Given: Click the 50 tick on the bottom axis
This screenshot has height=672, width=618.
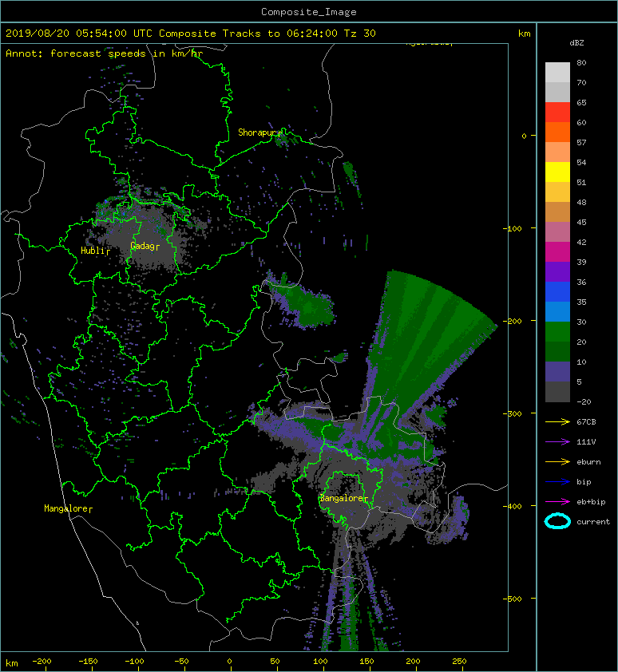Looking at the screenshot, I should [x=275, y=662].
